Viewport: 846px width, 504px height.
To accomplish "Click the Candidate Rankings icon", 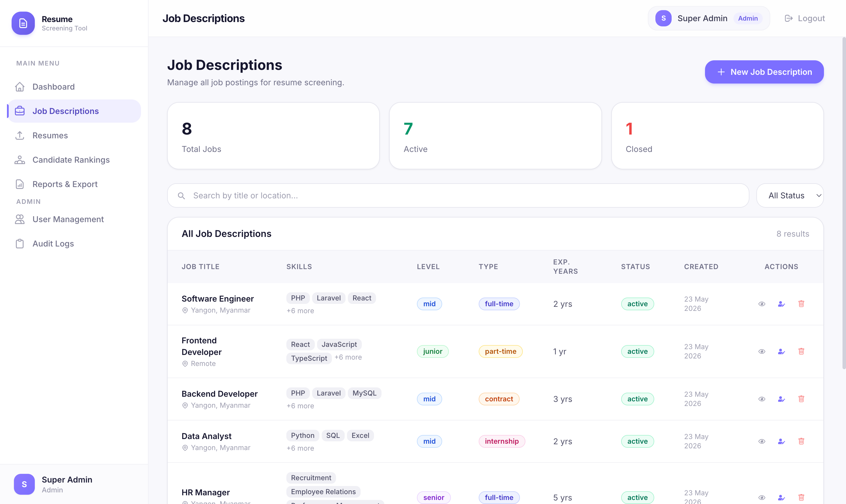I will [20, 159].
